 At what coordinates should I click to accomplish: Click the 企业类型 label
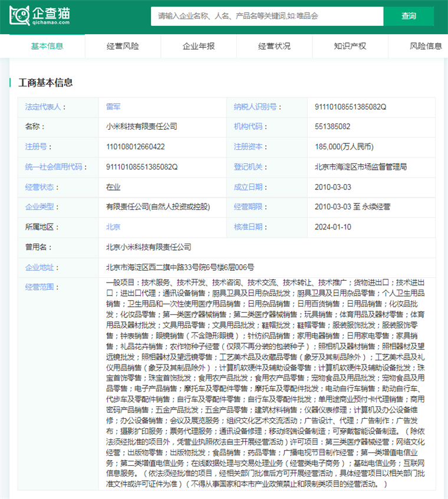[x=39, y=207]
